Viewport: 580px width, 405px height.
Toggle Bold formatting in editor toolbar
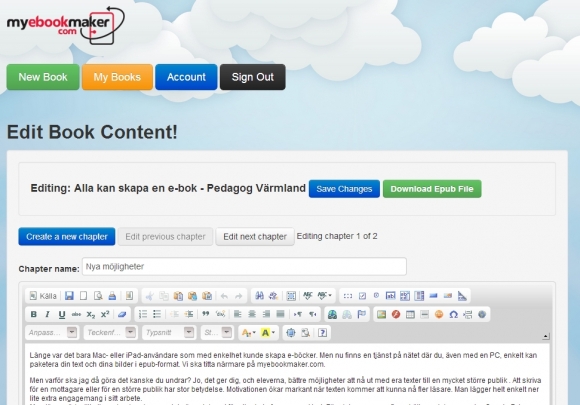click(34, 314)
